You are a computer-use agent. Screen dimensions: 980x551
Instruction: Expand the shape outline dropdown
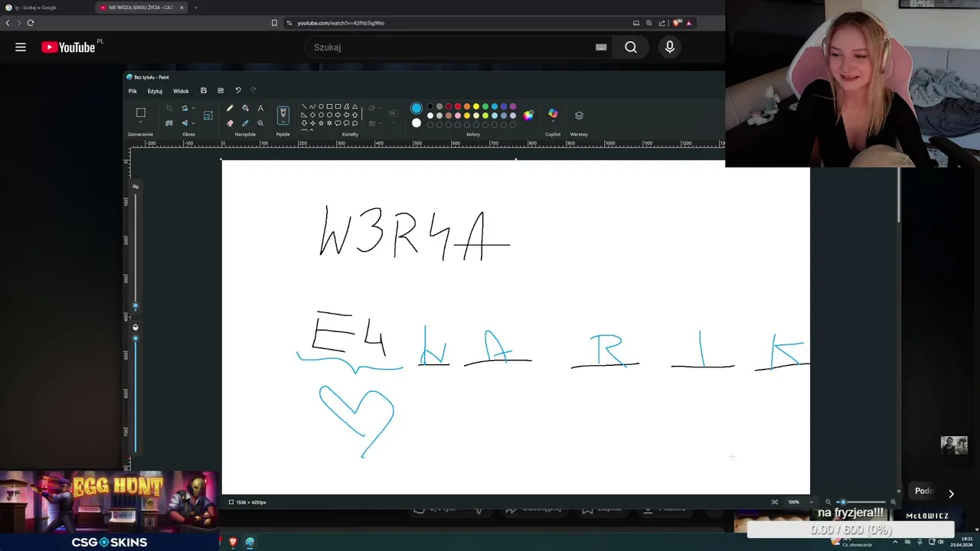pos(381,108)
